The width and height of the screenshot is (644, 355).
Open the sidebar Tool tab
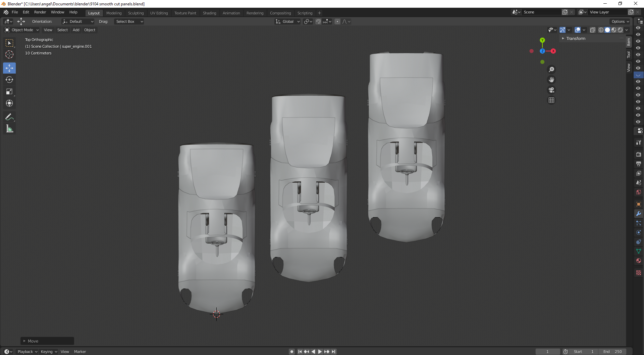click(629, 55)
